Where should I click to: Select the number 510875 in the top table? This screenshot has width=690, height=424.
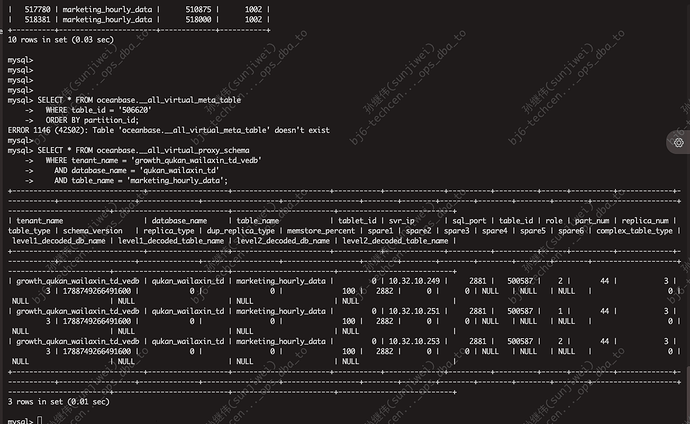click(x=198, y=9)
